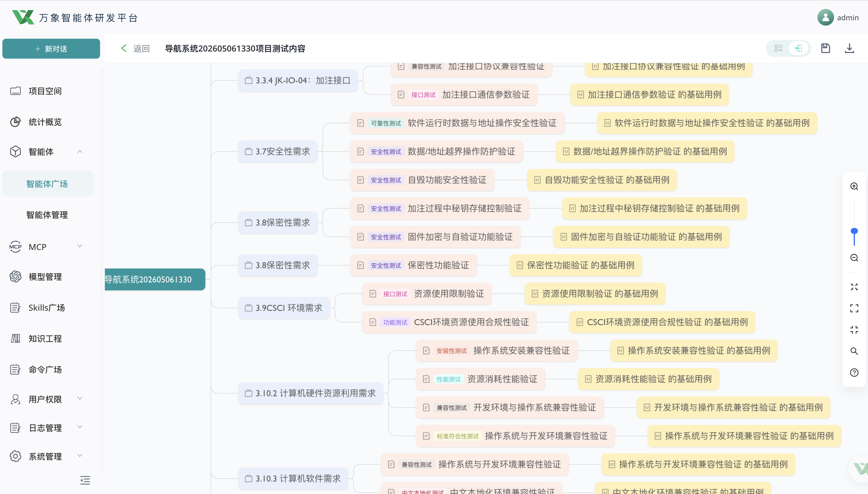Click the exit fullscreen shrink icon
The width and height of the screenshot is (868, 494).
pyautogui.click(x=854, y=329)
